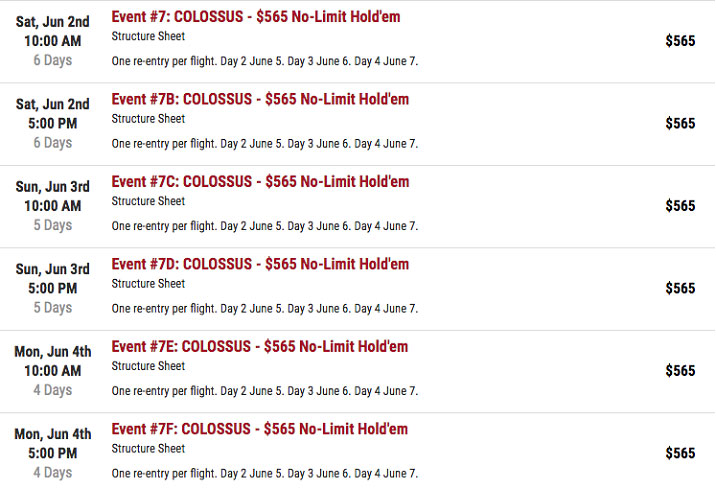
Task: Open Event #7E: COLOSSUS title link
Action: pos(260,347)
